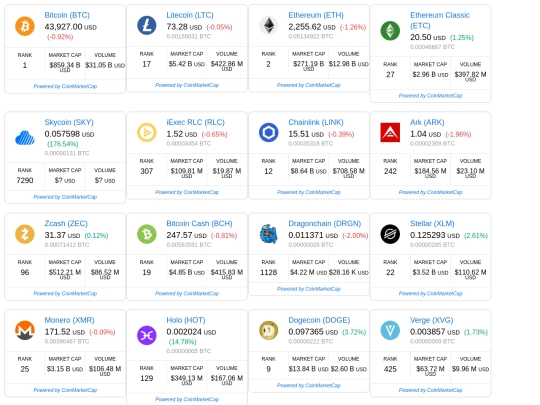Image resolution: width=540 pixels, height=405 pixels.
Task: Open the Holo (HOT) title link
Action: click(186, 320)
